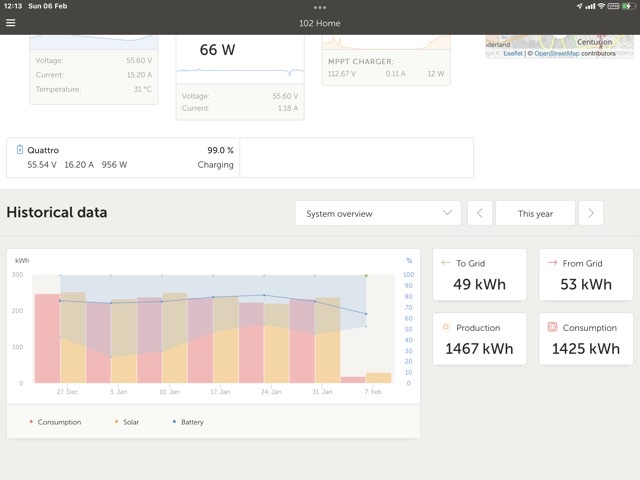This screenshot has height=480, width=640.
Task: Click the Quattro battery icon
Action: 20,149
